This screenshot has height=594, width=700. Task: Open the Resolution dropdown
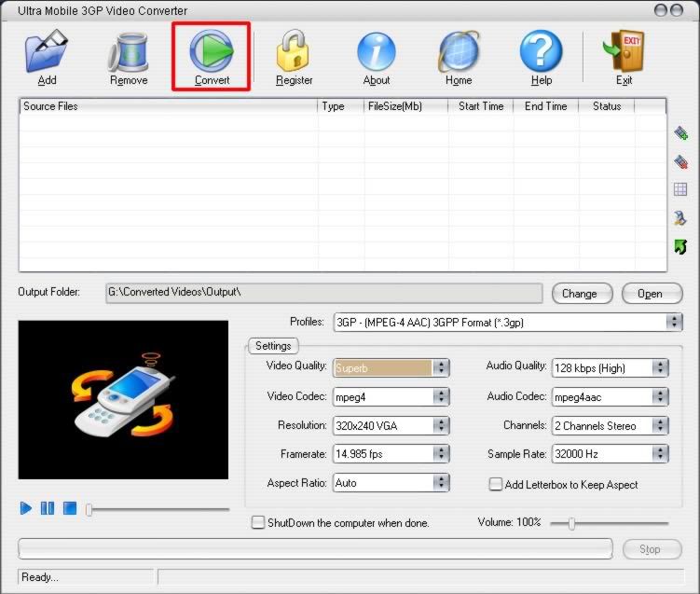click(391, 425)
